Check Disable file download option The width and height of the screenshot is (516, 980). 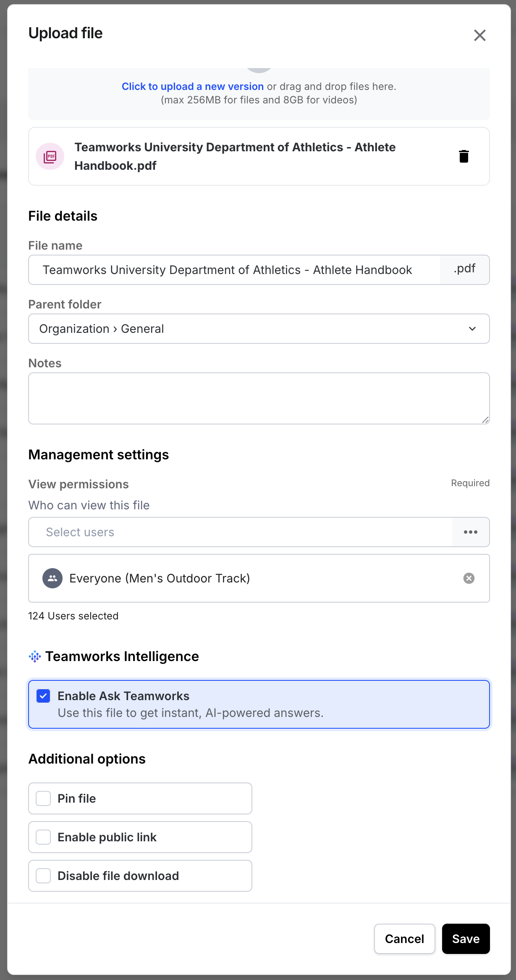pyautogui.click(x=43, y=876)
